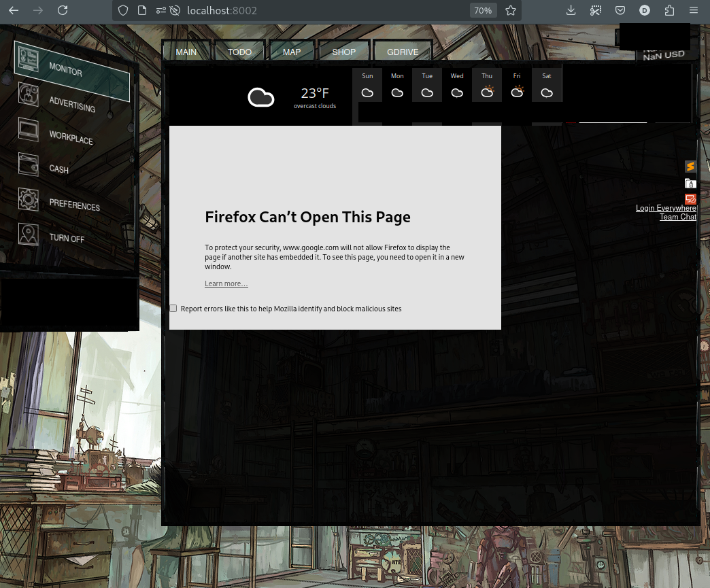This screenshot has height=588, width=710.
Task: Go back using the browser back arrow
Action: click(14, 10)
